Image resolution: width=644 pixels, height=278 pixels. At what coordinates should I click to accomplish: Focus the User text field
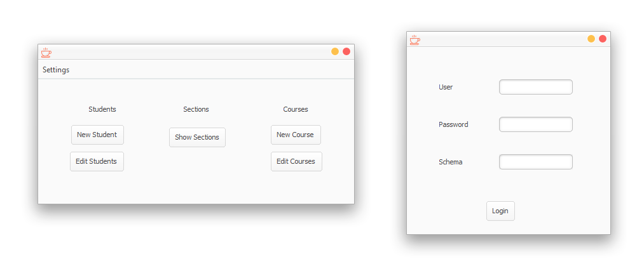tap(535, 87)
